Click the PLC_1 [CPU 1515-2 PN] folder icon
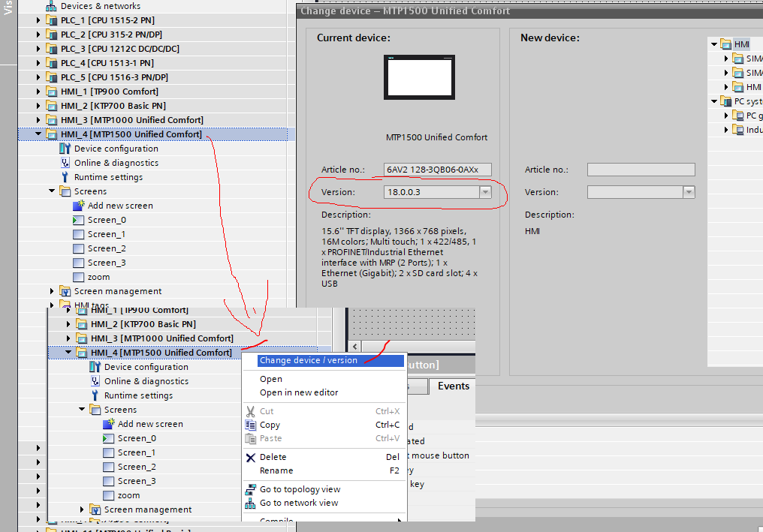The width and height of the screenshot is (763, 532). point(51,20)
